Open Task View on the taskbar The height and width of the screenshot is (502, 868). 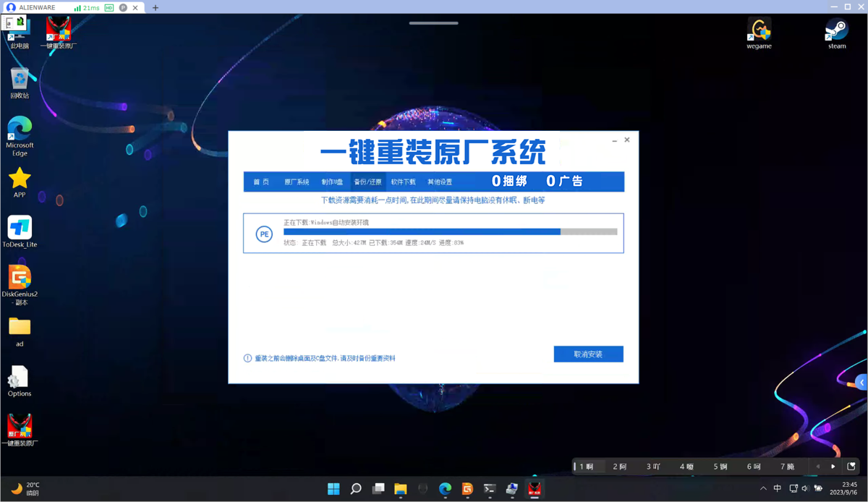378,489
